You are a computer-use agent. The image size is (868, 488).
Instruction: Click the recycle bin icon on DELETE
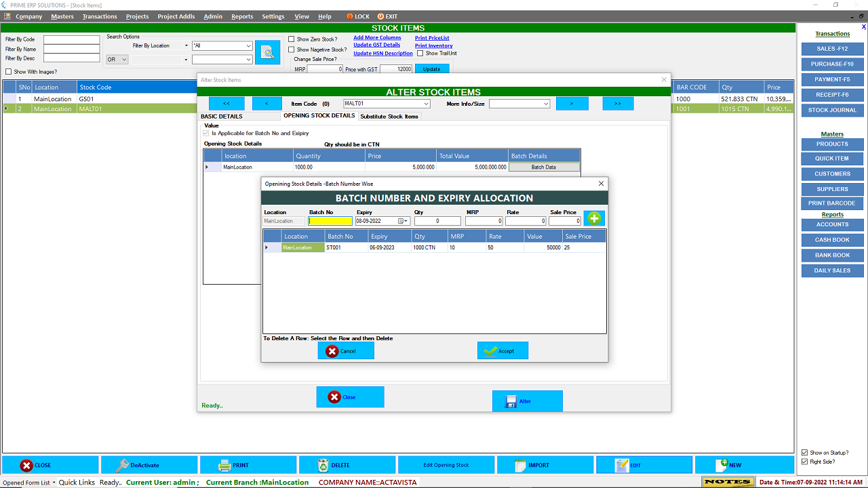(x=323, y=466)
